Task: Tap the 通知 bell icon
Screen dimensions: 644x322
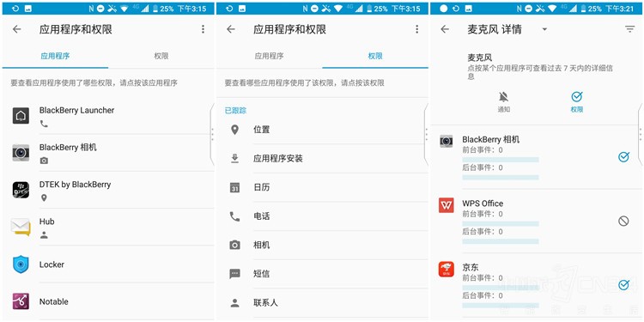Action: pyautogui.click(x=503, y=97)
